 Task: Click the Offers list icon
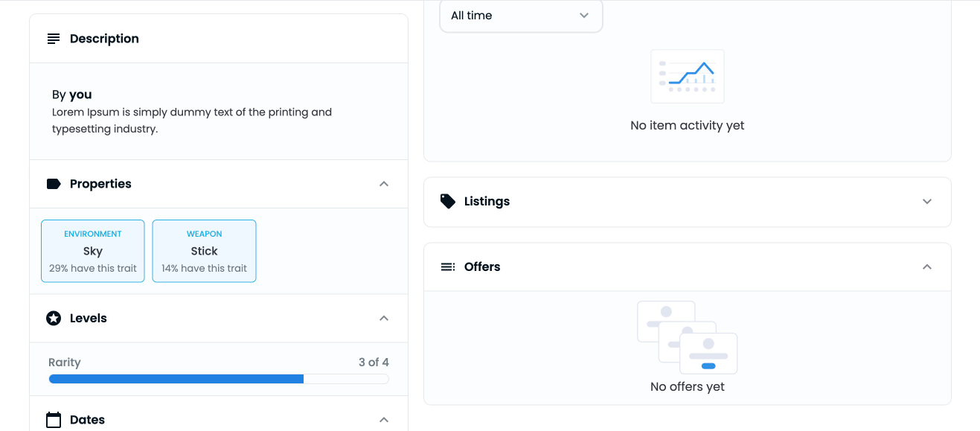pyautogui.click(x=448, y=266)
